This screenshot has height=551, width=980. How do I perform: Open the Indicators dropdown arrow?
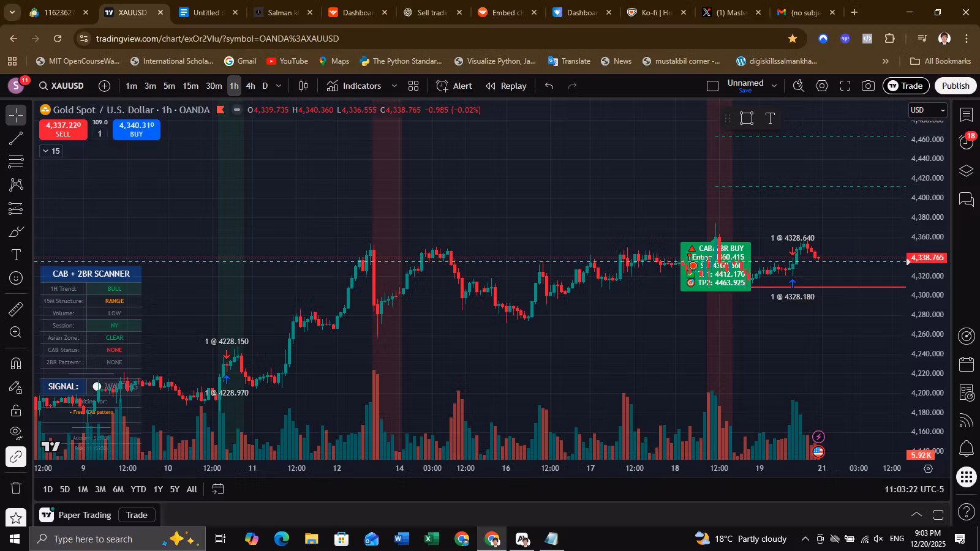(x=394, y=86)
